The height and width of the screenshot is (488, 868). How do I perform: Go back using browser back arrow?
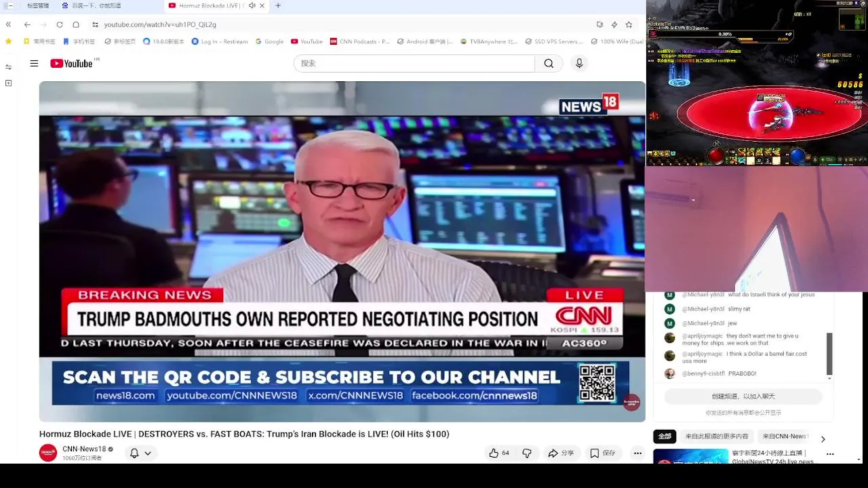click(x=27, y=24)
